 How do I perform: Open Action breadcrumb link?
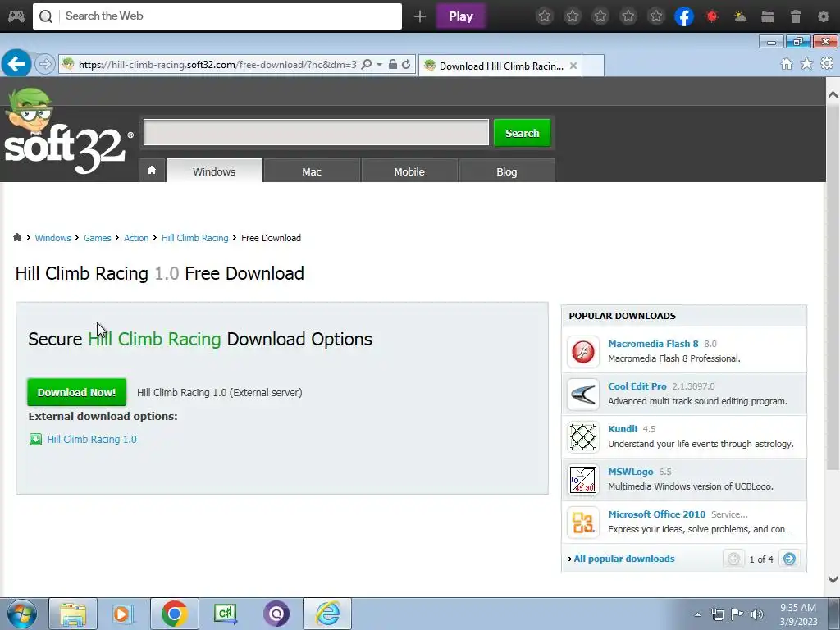(136, 238)
